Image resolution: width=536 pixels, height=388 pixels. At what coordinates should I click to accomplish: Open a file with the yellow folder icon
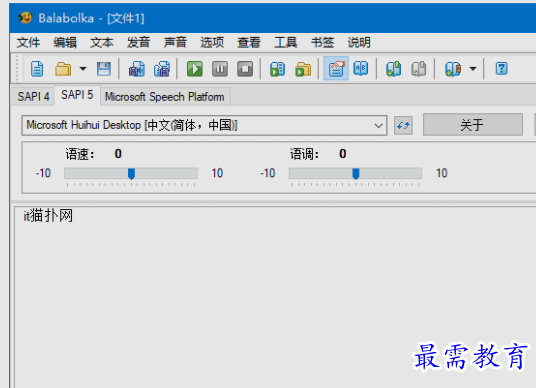(63, 69)
